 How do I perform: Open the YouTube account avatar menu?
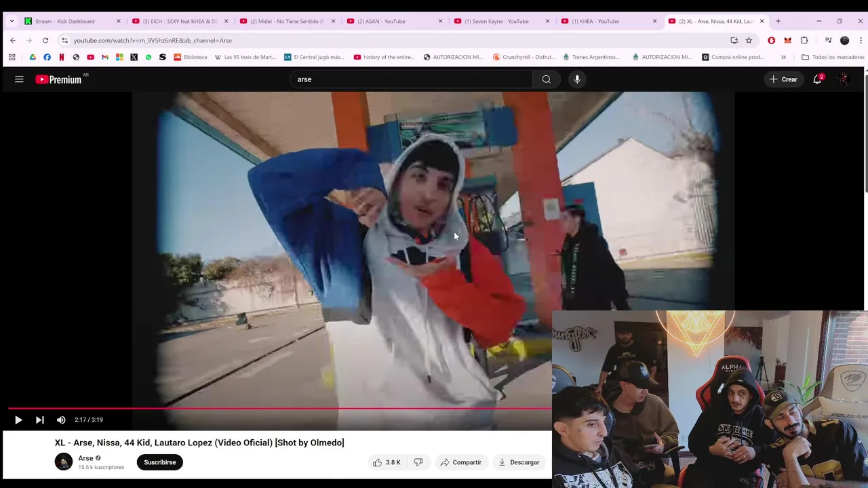844,79
